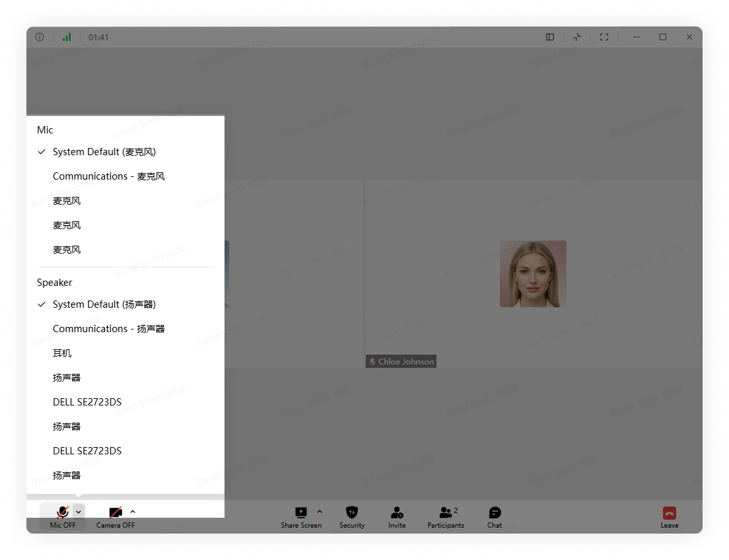Show the Participants list
This screenshot has width=729, height=560.
coord(446,516)
